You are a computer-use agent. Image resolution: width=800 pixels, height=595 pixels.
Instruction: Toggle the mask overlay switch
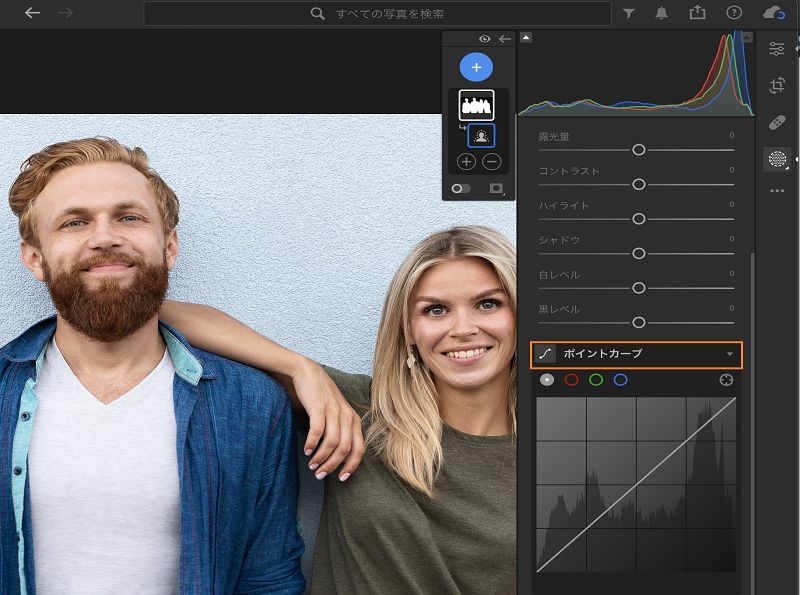click(460, 189)
